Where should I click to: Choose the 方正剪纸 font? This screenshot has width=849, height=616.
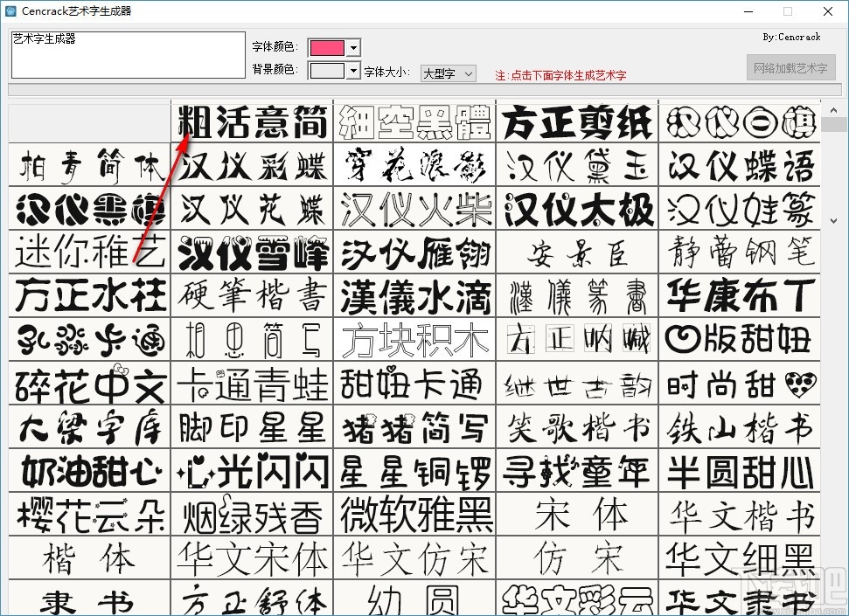[x=577, y=122]
